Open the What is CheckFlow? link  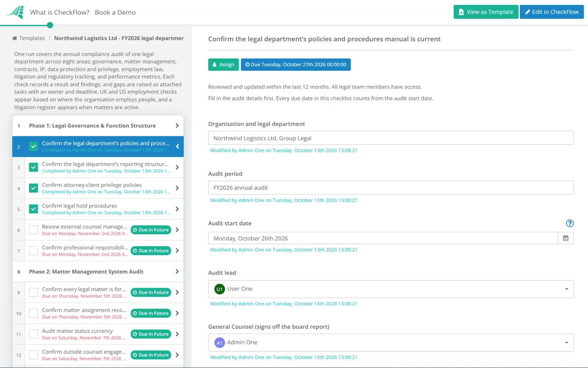(x=60, y=12)
